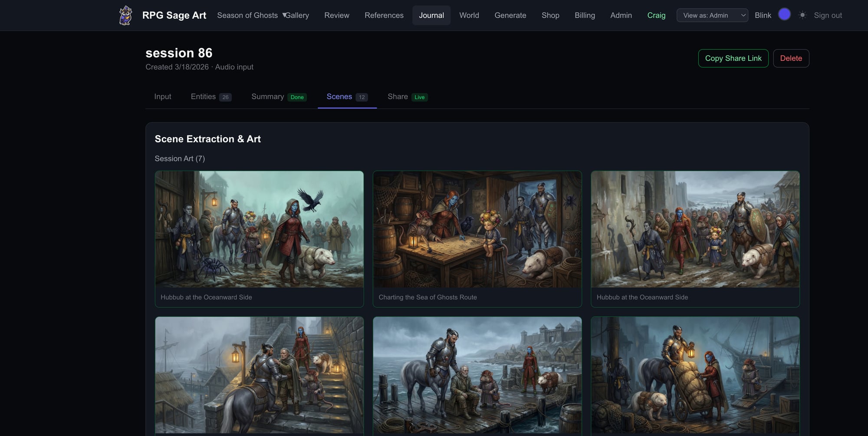Open the cart with lantern dock artwork

click(695, 375)
